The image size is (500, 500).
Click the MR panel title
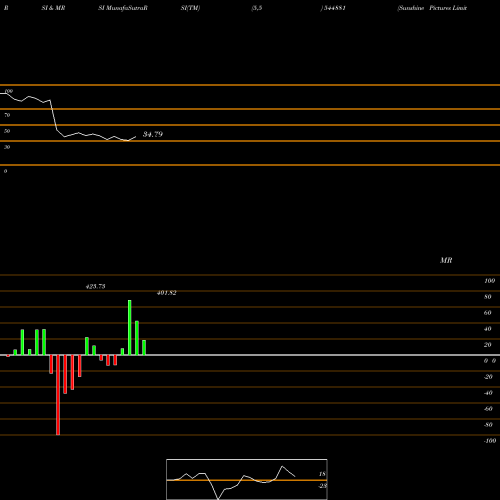click(446, 260)
